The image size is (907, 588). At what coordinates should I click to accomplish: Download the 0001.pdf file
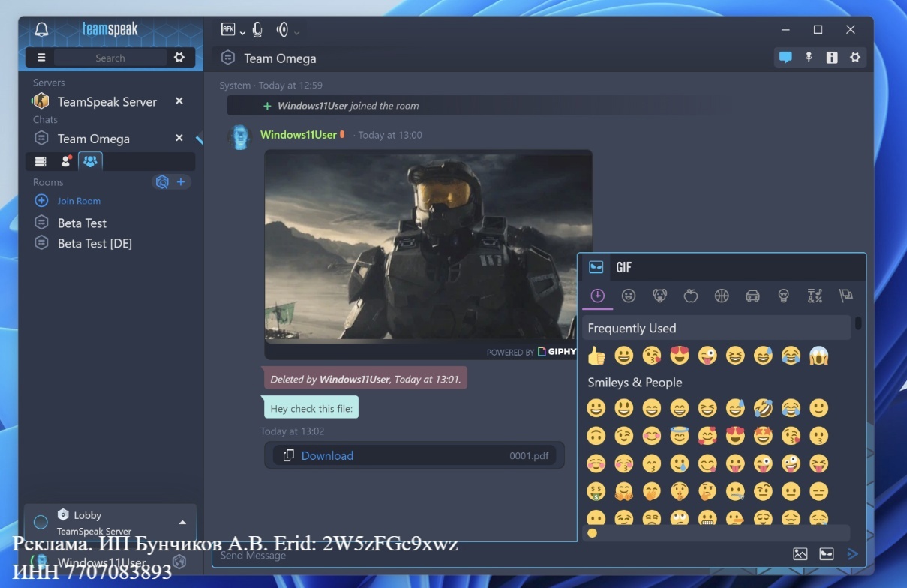[327, 455]
